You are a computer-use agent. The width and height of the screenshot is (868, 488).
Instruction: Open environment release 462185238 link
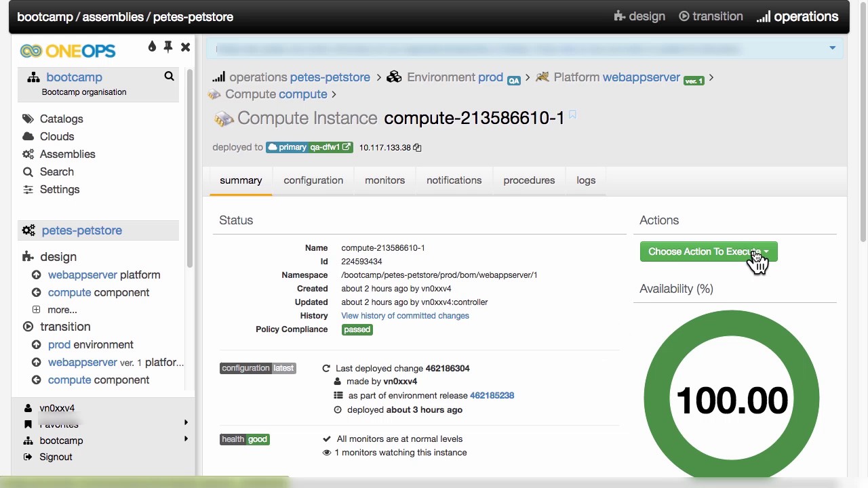click(x=492, y=395)
